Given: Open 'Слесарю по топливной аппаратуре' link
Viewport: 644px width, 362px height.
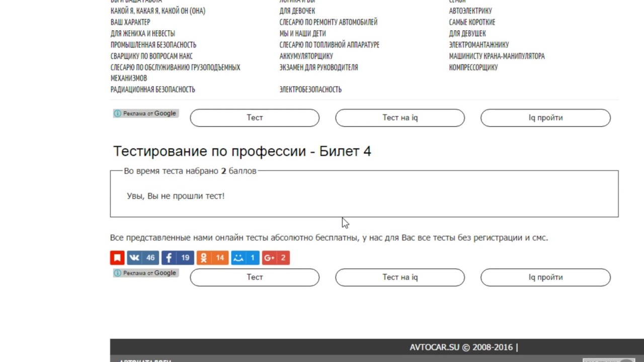Looking at the screenshot, I should [x=330, y=45].
